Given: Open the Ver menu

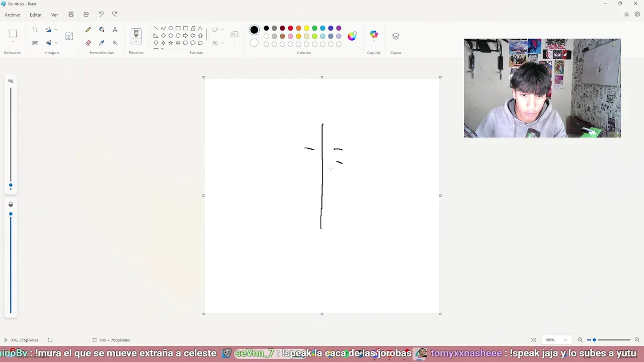Looking at the screenshot, I should 54,15.
